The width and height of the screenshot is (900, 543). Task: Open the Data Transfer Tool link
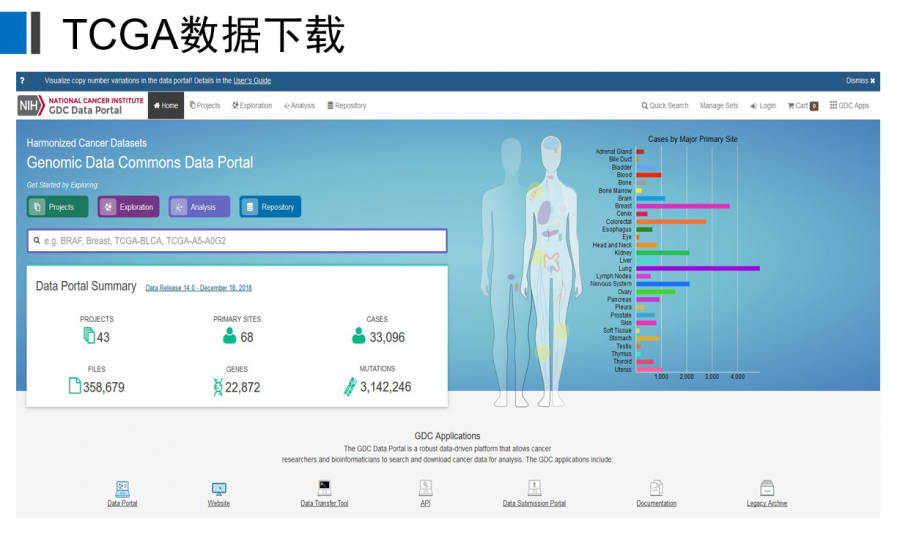[x=324, y=503]
